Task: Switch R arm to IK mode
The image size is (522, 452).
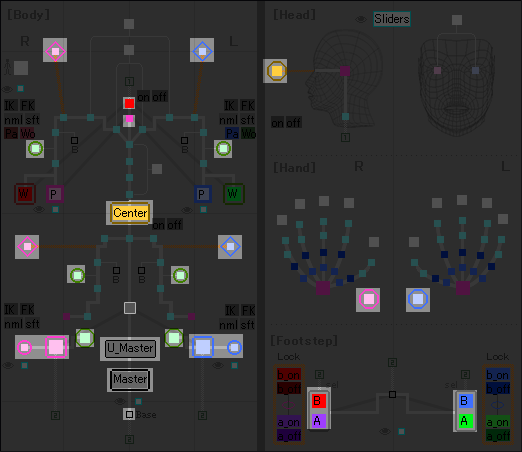Action: click(10, 106)
